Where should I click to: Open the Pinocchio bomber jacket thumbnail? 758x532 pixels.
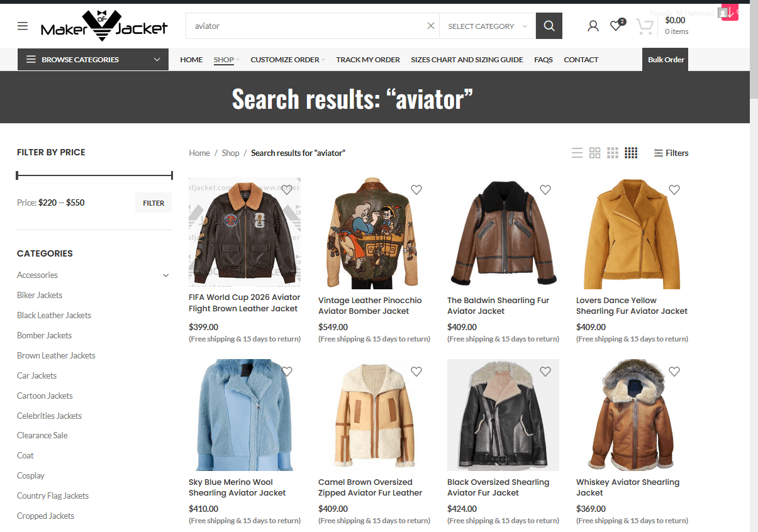(x=374, y=233)
